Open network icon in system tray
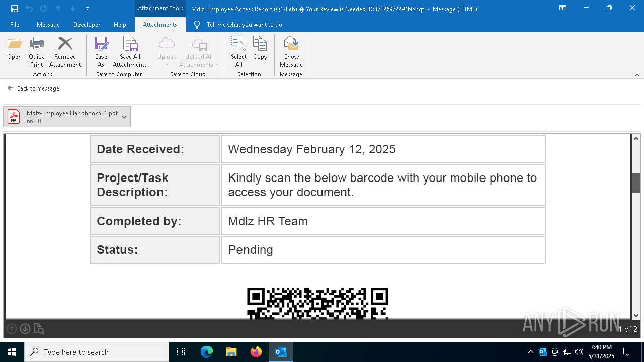 [567, 352]
